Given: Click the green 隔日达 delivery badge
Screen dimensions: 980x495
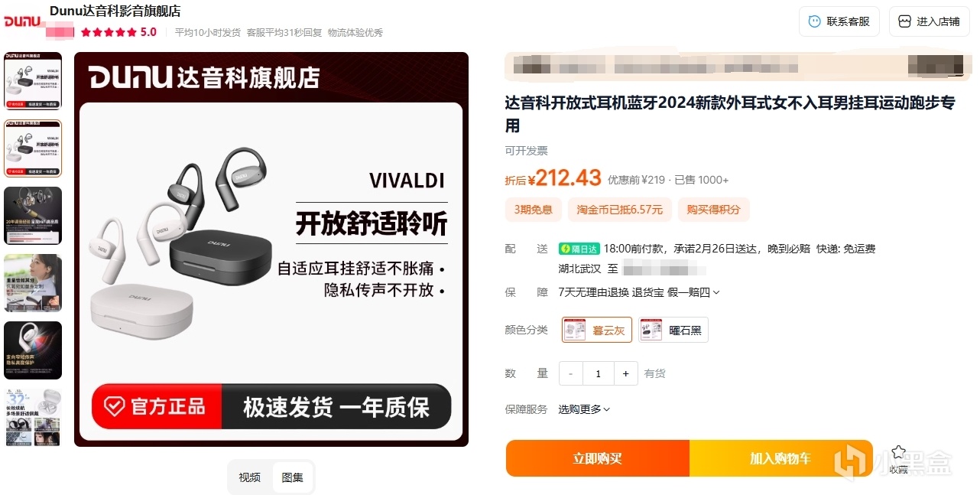Looking at the screenshot, I should (x=579, y=249).
